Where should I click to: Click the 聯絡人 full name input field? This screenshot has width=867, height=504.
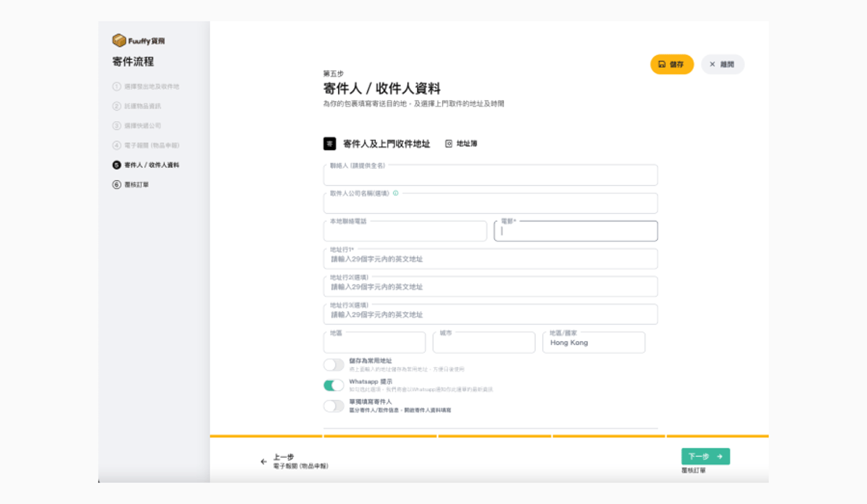click(x=490, y=176)
